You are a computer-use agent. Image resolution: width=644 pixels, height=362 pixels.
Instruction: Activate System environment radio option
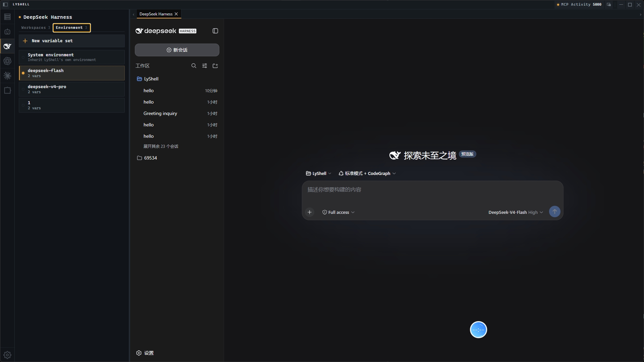click(23, 57)
